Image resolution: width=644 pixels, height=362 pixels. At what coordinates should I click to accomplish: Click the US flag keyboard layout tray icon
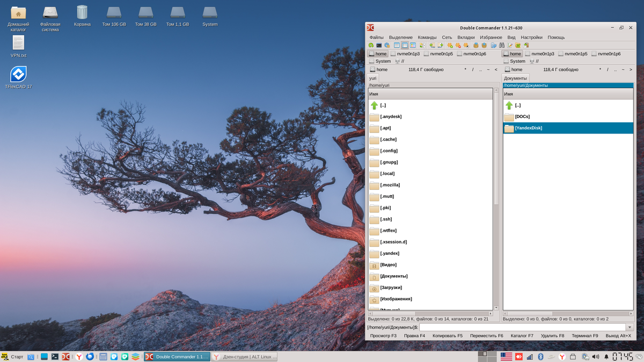[x=506, y=356]
